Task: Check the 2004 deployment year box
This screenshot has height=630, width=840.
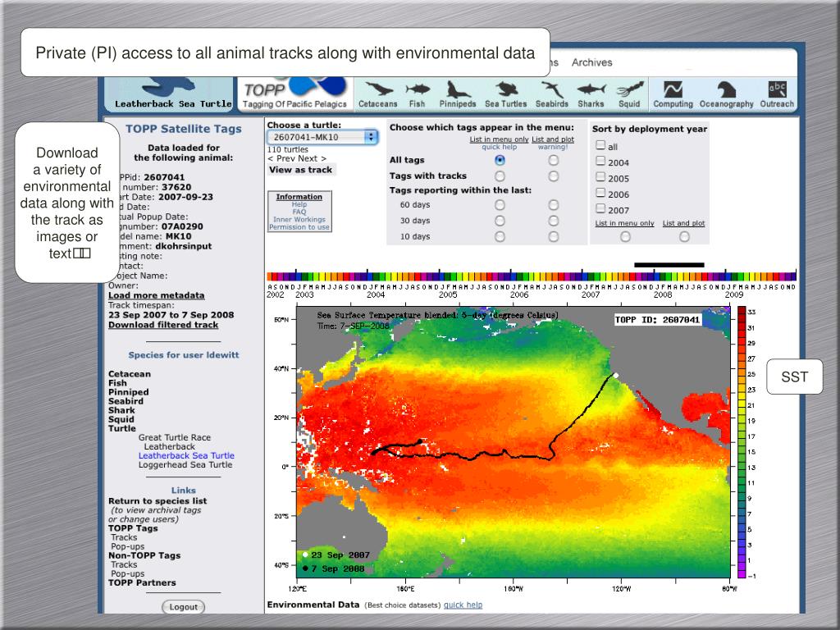Action: (600, 162)
